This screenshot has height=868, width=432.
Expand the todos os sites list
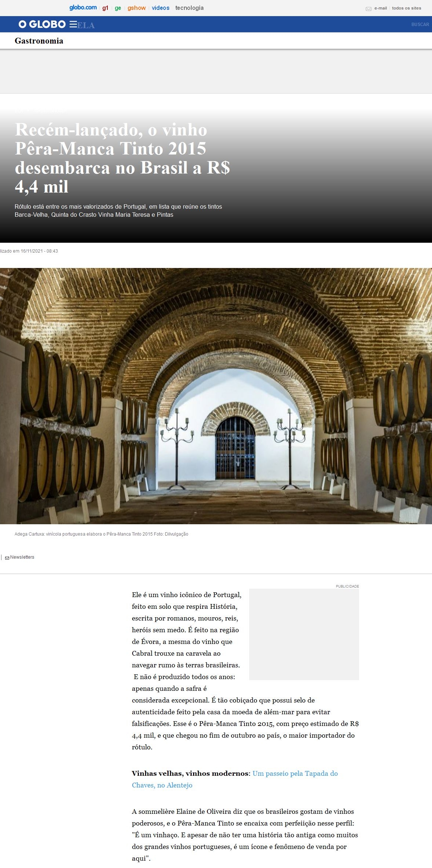coord(406,8)
